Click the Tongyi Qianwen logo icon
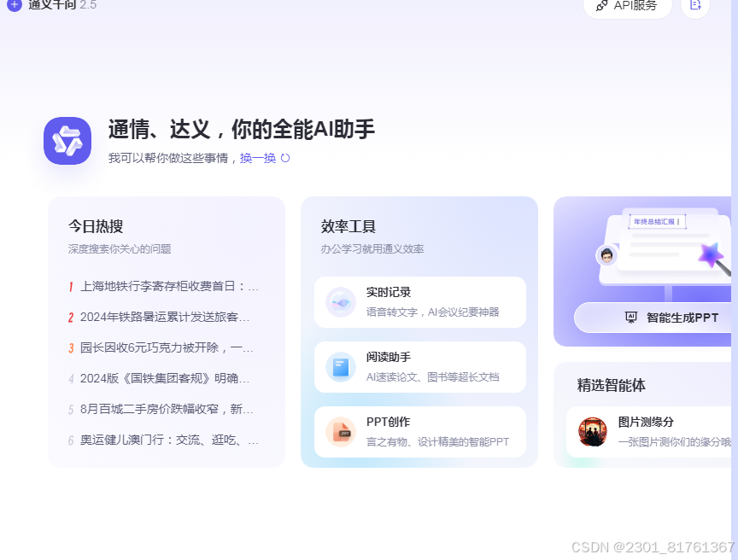The image size is (738, 560). pos(67,141)
